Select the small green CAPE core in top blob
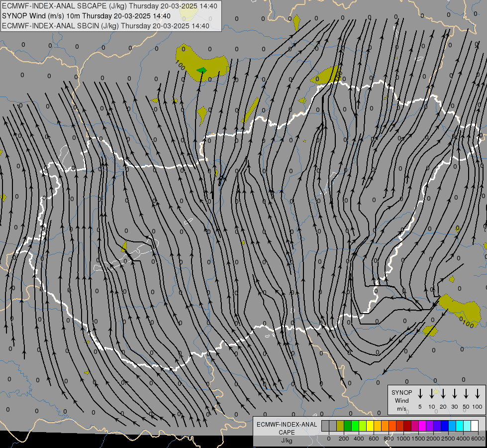 (x=202, y=70)
